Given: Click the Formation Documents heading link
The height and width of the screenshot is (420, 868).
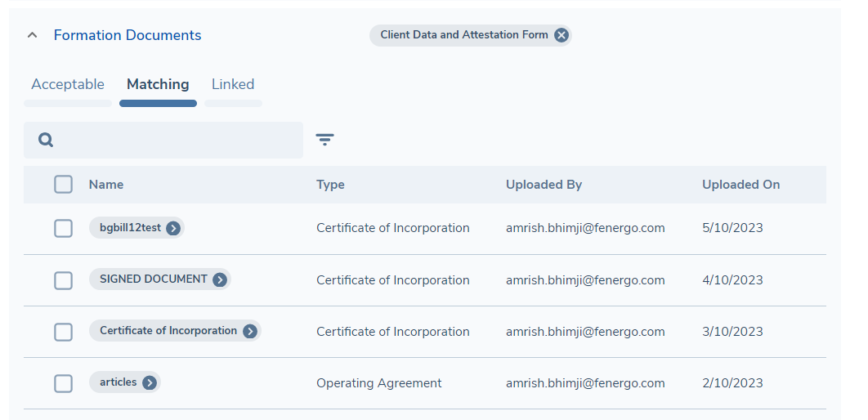Looking at the screenshot, I should (x=128, y=35).
